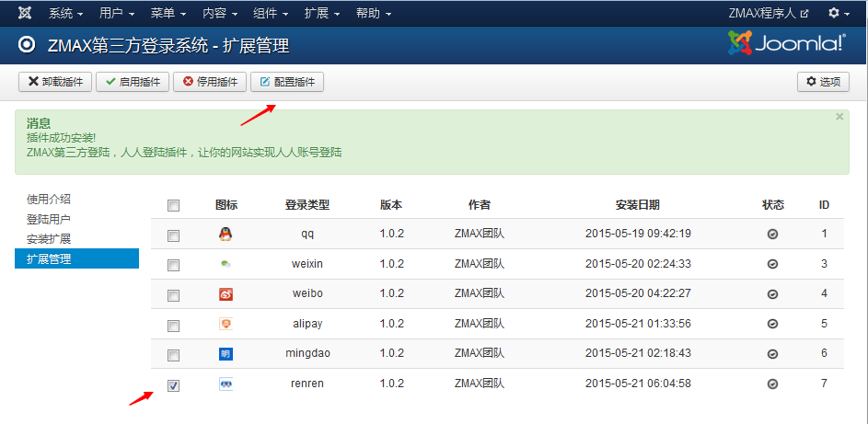Click the date 2015-05-20 04:22:27
Screen dimensions: 868x424
(x=638, y=293)
